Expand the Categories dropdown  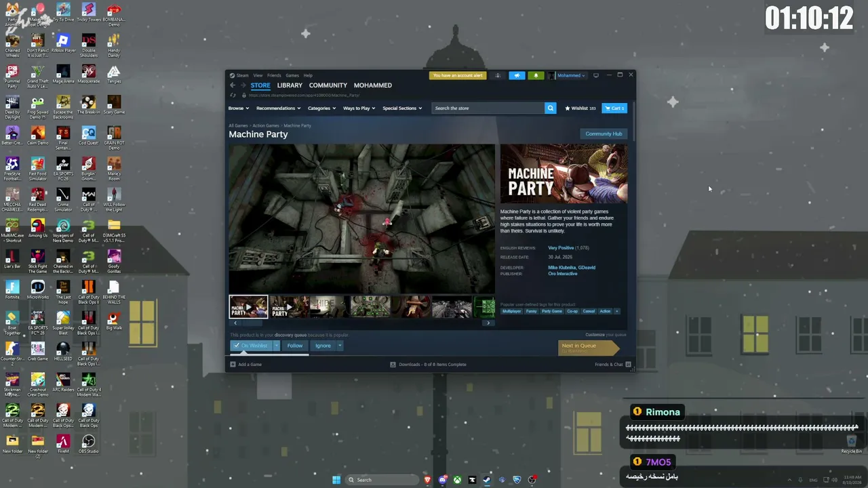[321, 108]
